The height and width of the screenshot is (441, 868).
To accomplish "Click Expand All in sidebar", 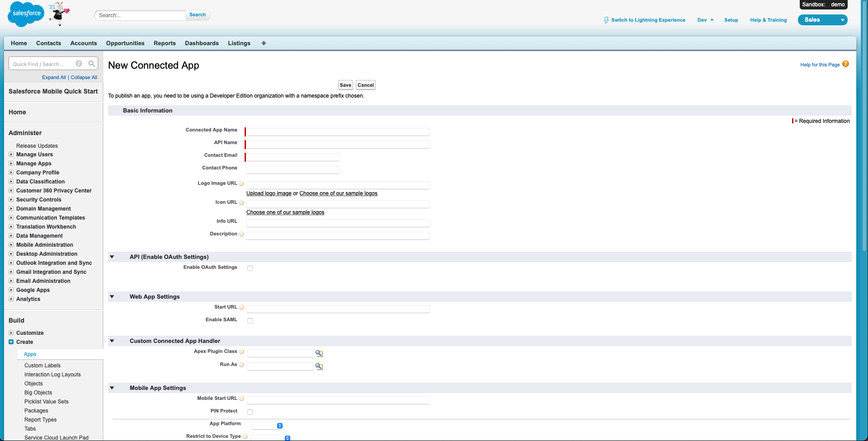I will pos(54,77).
